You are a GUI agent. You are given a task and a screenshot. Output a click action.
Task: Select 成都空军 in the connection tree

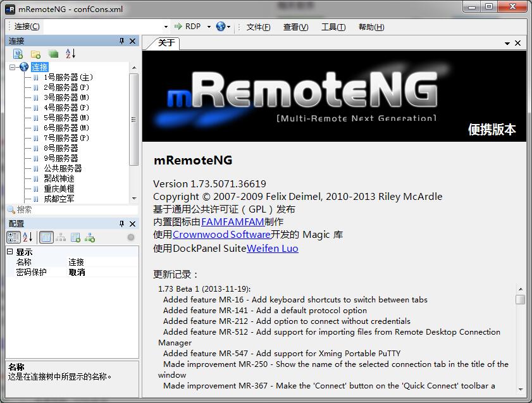click(x=59, y=199)
